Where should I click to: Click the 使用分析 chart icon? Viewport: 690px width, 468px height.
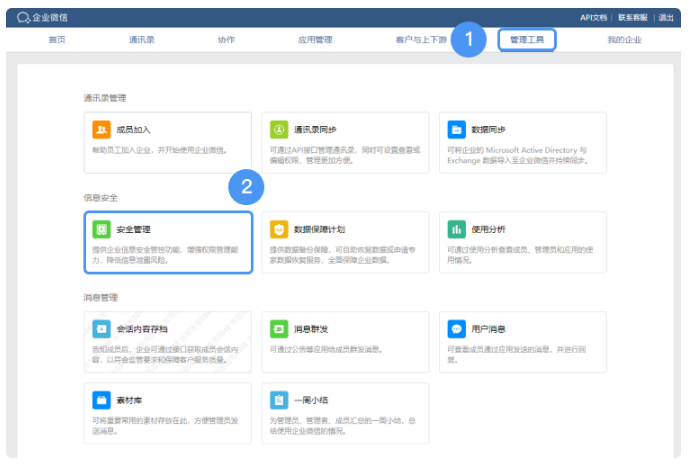click(x=457, y=229)
